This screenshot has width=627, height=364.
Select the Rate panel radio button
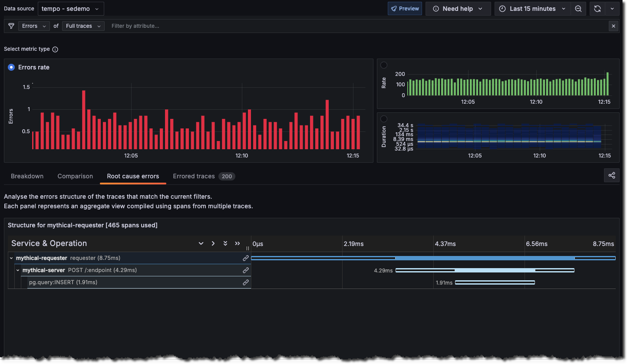[383, 65]
